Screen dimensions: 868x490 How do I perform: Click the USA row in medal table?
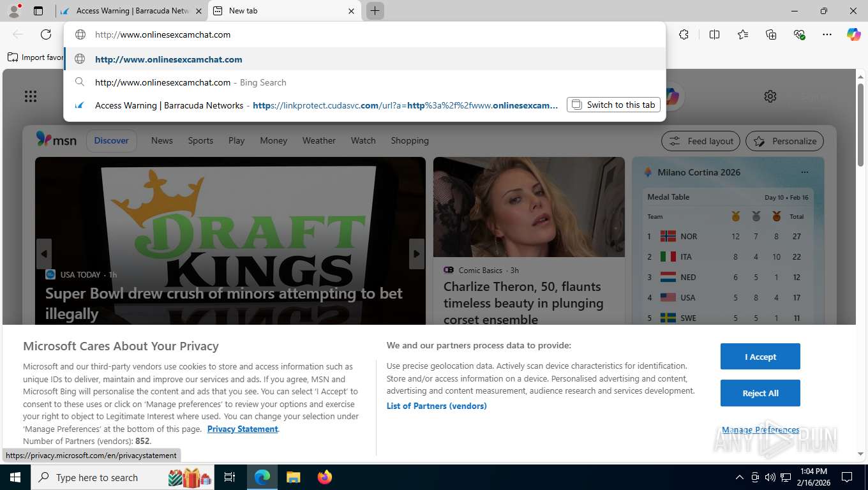728,297
